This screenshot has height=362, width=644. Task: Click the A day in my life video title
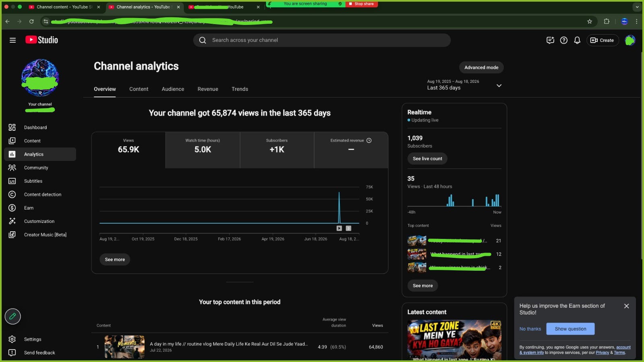pyautogui.click(x=229, y=344)
